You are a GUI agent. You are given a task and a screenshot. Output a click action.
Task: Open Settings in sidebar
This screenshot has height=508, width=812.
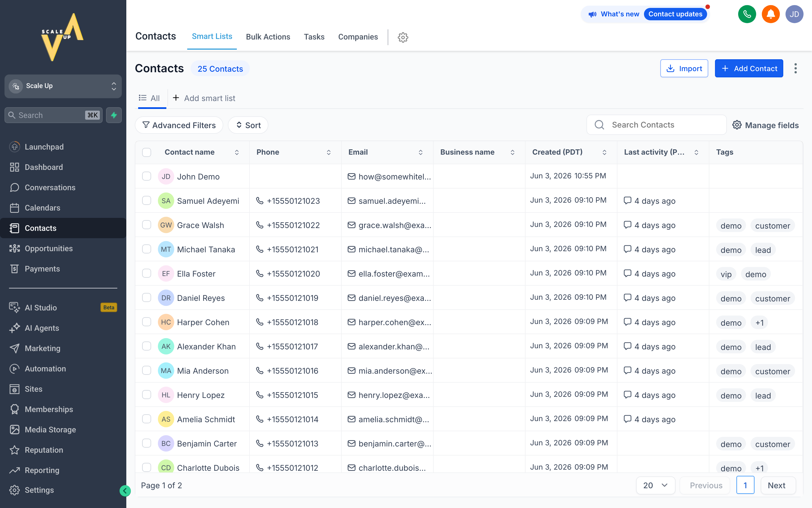[x=63, y=490]
